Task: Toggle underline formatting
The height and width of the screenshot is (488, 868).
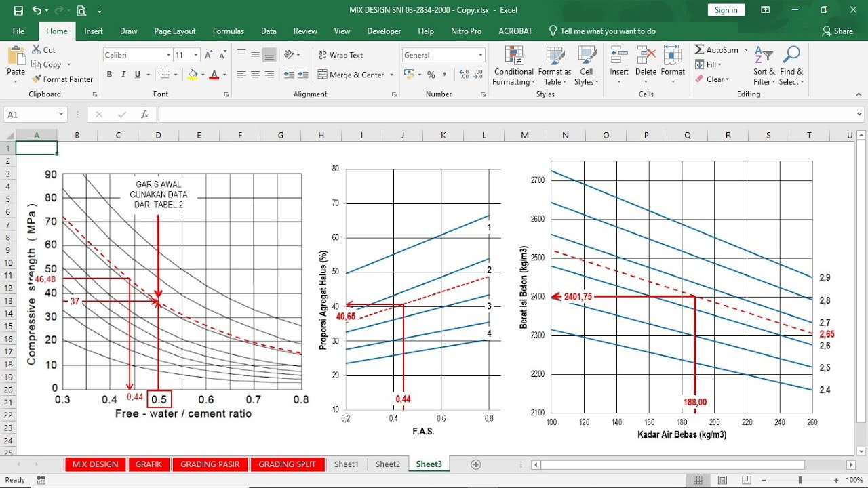Action: pos(138,75)
